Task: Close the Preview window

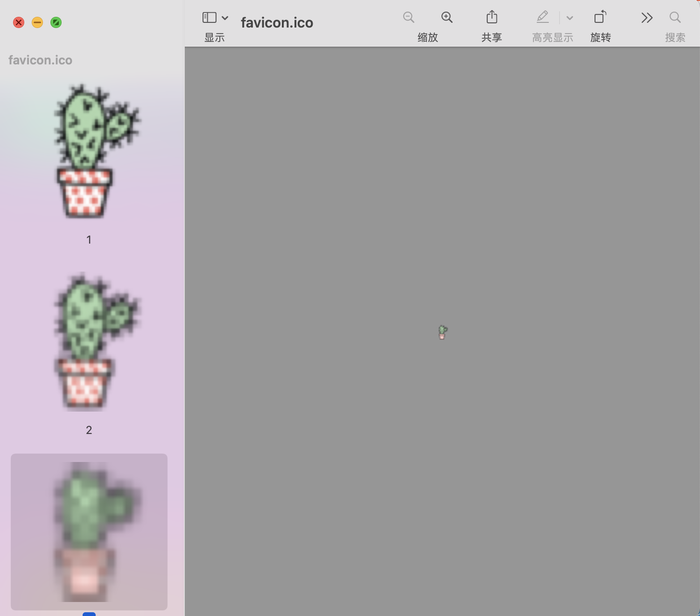Action: 19,22
